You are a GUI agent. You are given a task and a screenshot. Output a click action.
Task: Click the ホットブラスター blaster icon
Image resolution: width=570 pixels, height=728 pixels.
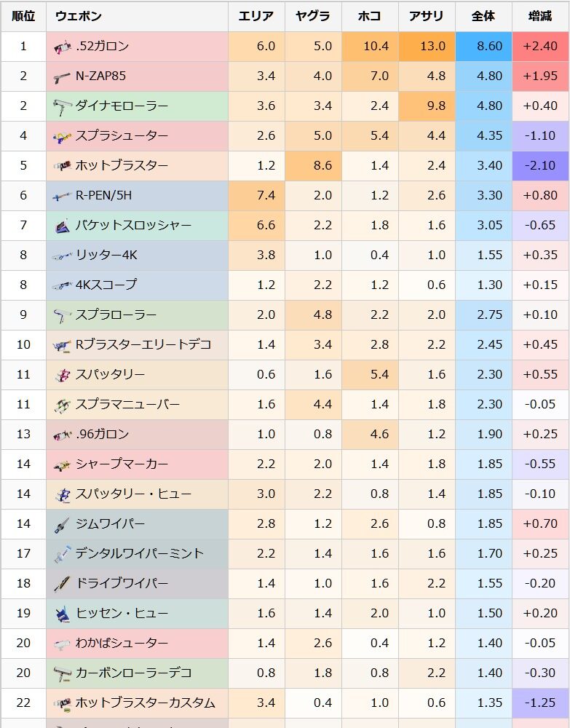pos(62,166)
